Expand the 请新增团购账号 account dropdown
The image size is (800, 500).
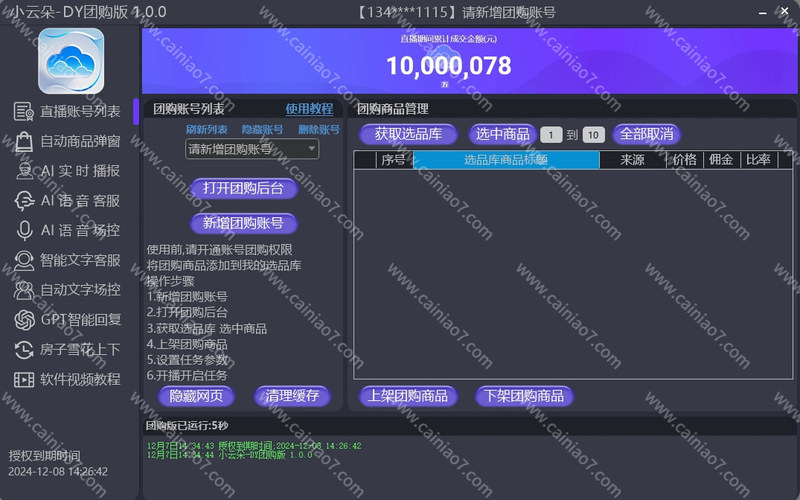click(252, 149)
